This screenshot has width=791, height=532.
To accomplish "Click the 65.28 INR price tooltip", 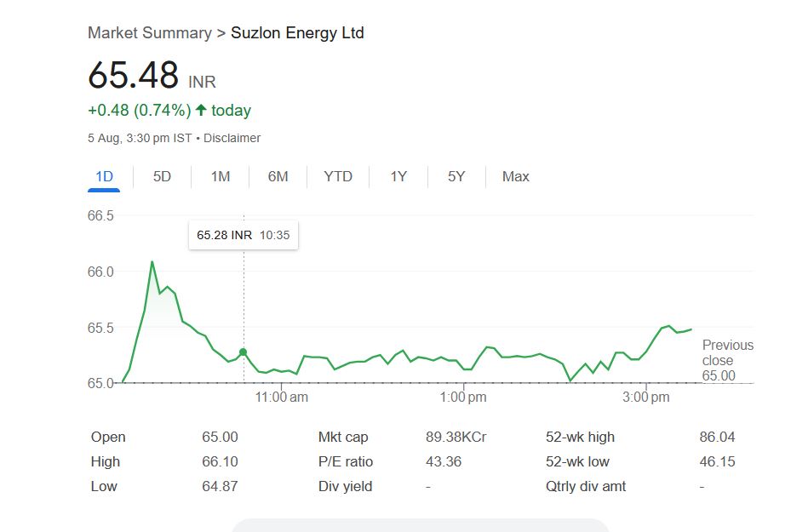I will pyautogui.click(x=243, y=235).
